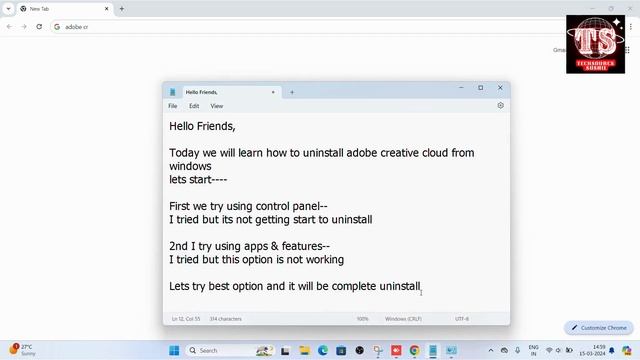640x360 pixels.
Task: Open the 100% zoom status indicator
Action: [x=362, y=319]
